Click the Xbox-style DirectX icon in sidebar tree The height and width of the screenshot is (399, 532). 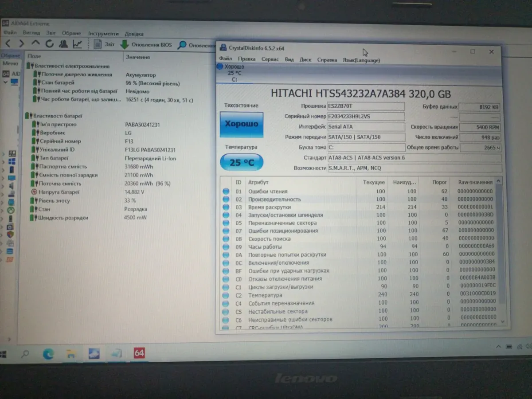coord(11,210)
